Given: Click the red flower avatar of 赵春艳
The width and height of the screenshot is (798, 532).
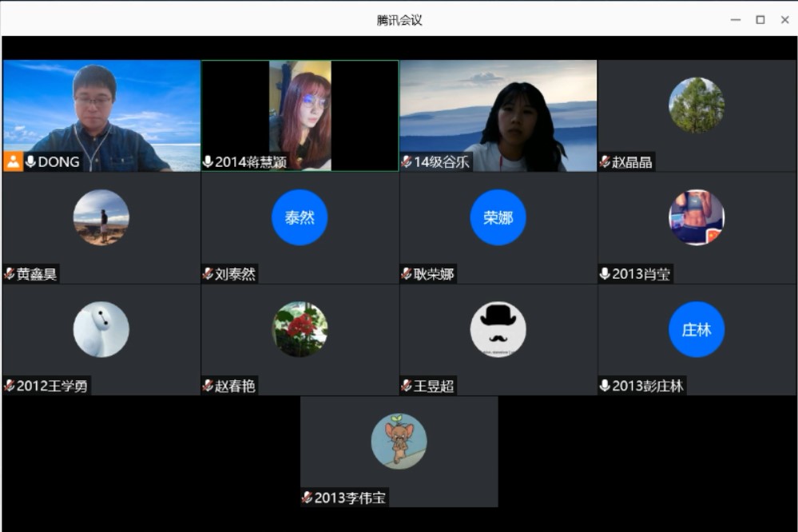Looking at the screenshot, I should click(x=300, y=329).
